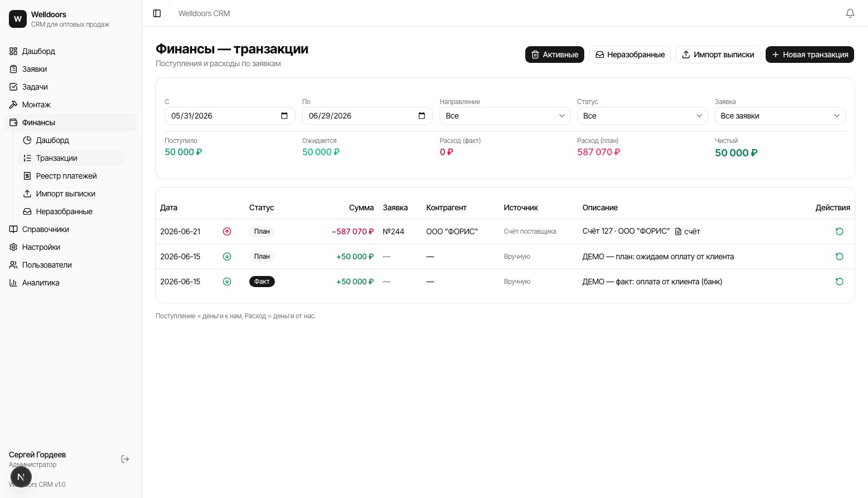The image size is (868, 498).
Task: Click Дата column header
Action: click(169, 208)
